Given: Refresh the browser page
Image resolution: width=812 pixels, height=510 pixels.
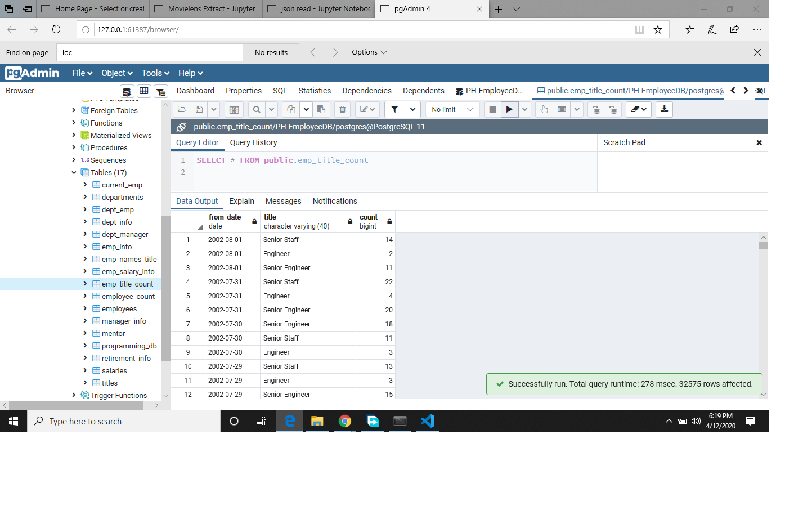Looking at the screenshot, I should (56, 29).
